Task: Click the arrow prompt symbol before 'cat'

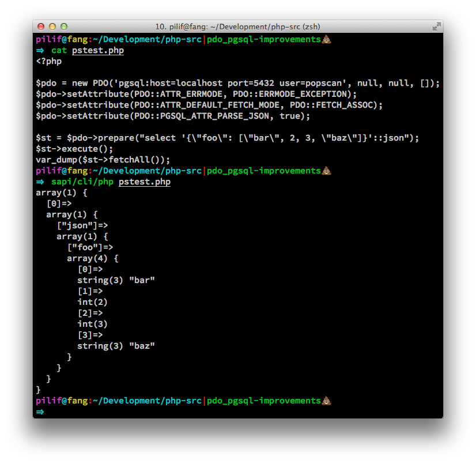Action: (40, 50)
